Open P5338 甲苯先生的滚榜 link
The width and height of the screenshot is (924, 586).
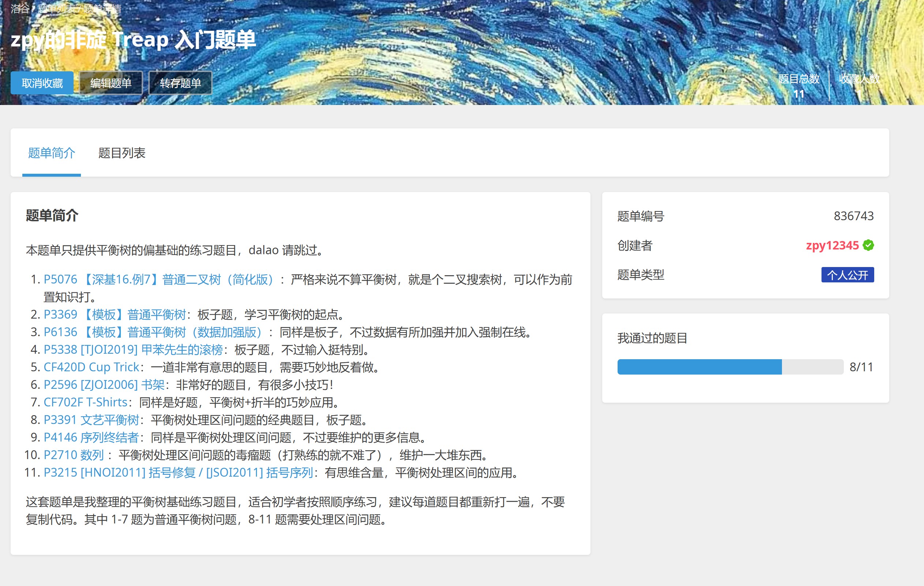point(133,350)
